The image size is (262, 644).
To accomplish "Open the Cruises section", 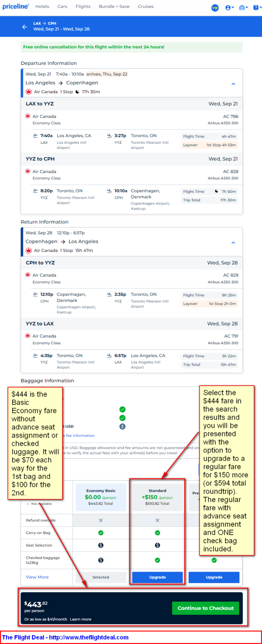I will pyautogui.click(x=146, y=7).
